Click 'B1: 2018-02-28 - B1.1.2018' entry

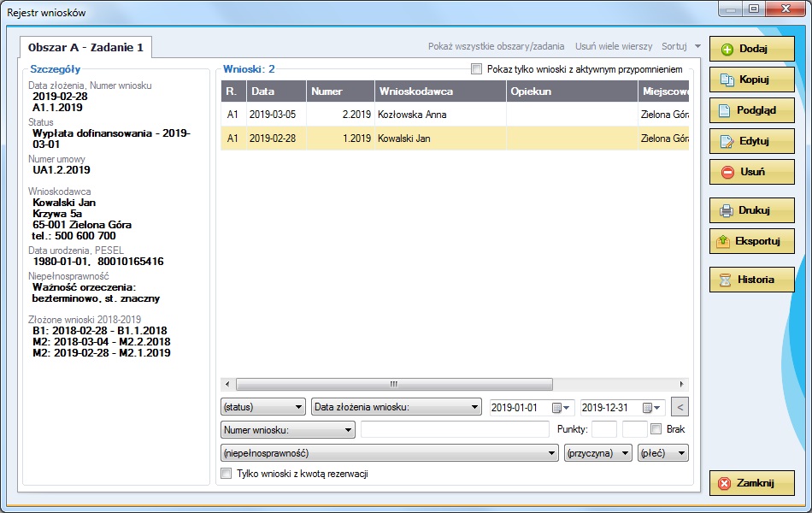click(x=100, y=331)
